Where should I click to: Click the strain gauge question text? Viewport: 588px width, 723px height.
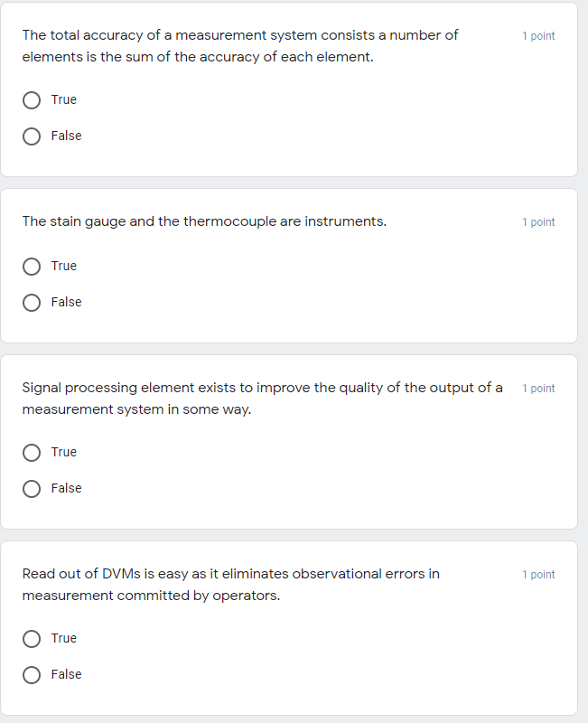(x=203, y=221)
